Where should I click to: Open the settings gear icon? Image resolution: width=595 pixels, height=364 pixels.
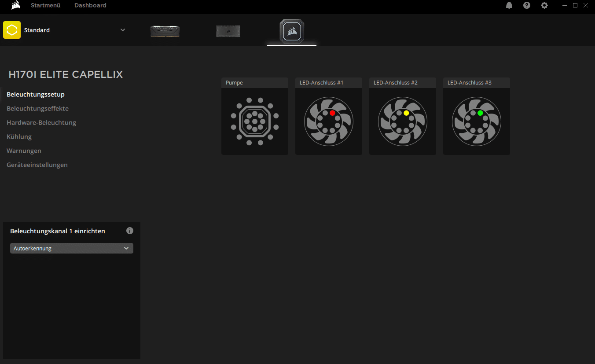coord(544,5)
